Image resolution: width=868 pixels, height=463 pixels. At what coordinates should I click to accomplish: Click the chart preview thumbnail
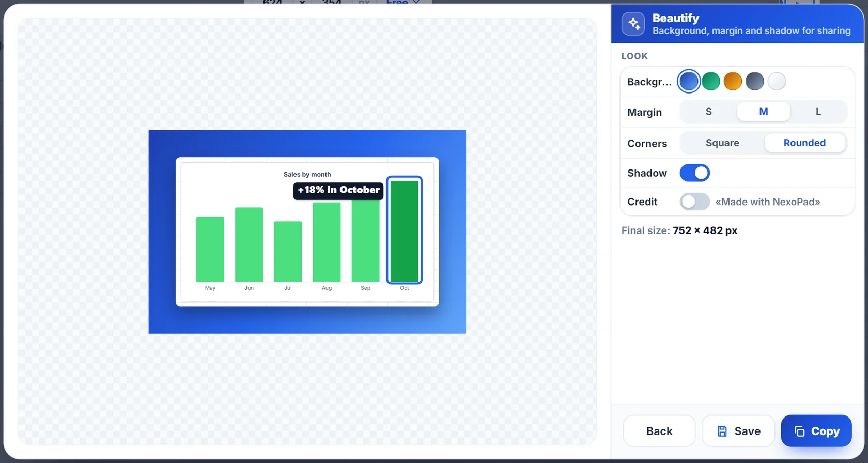point(307,232)
